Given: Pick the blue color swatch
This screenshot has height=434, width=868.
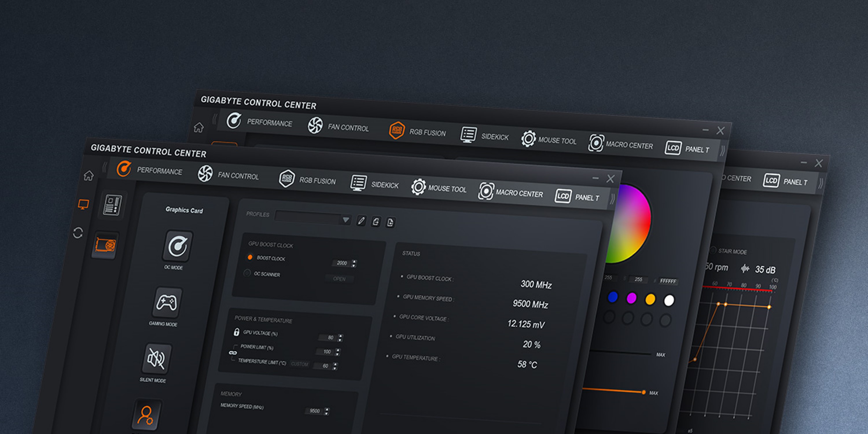Looking at the screenshot, I should click(x=613, y=297).
